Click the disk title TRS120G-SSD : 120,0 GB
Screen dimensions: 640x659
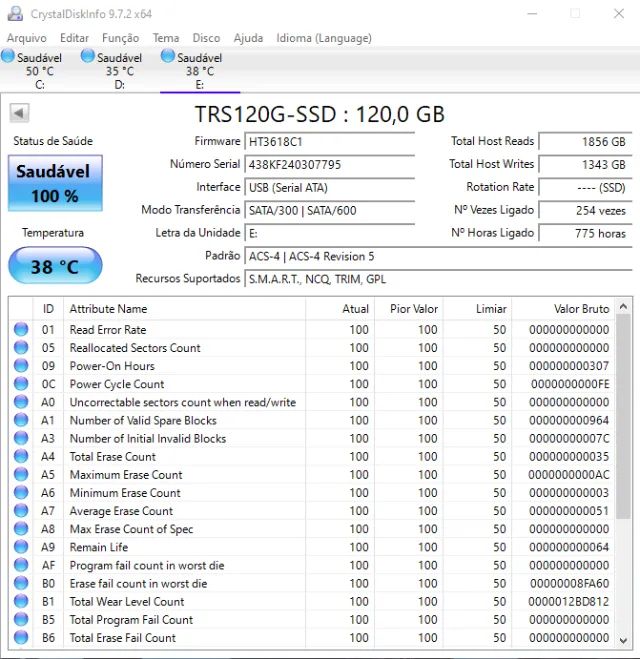[x=319, y=114]
